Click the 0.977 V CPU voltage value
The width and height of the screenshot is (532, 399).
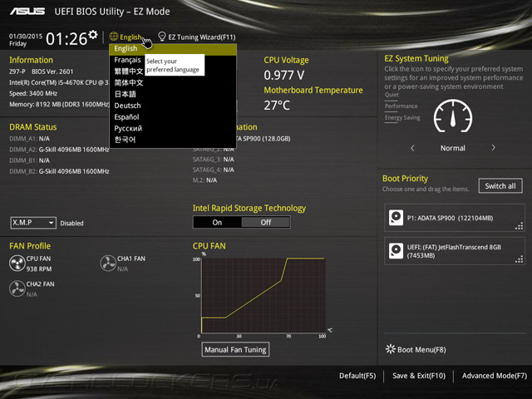click(x=284, y=75)
